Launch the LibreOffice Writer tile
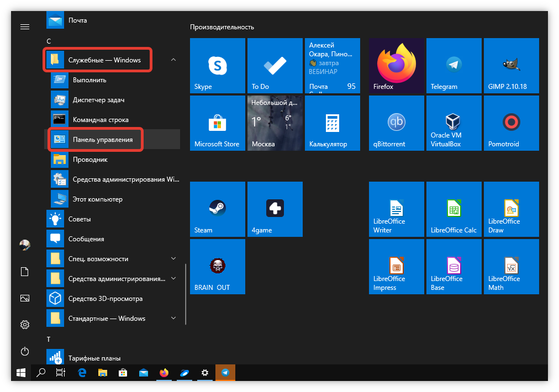559x392 pixels. [397, 209]
